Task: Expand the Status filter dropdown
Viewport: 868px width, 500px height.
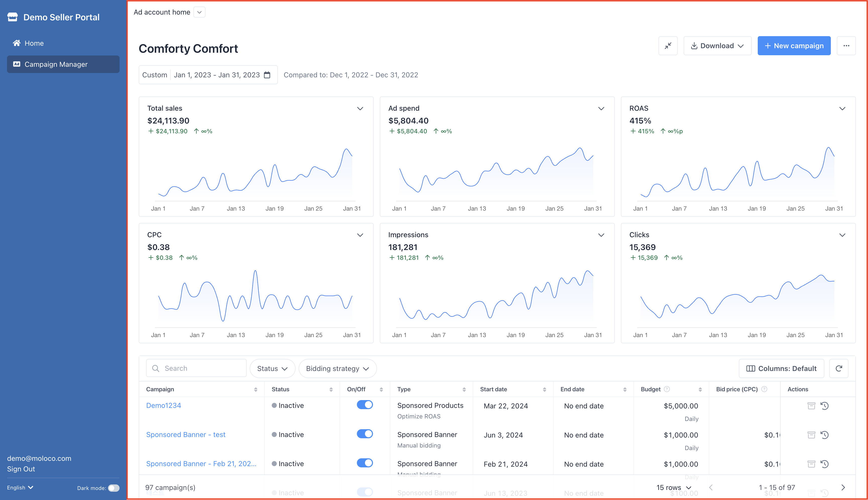Action: (x=272, y=368)
